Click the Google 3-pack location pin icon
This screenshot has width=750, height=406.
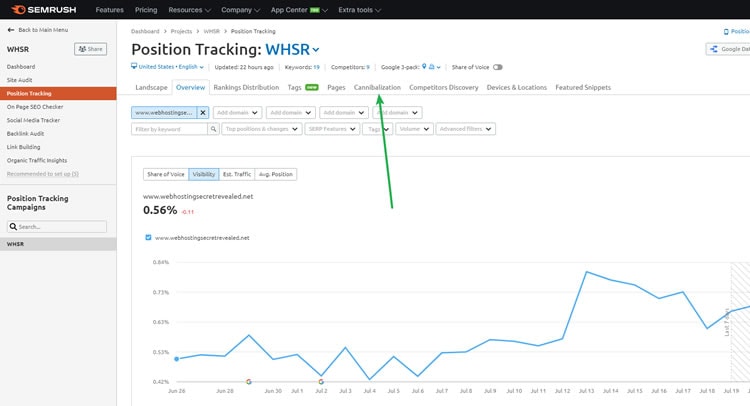tap(424, 66)
